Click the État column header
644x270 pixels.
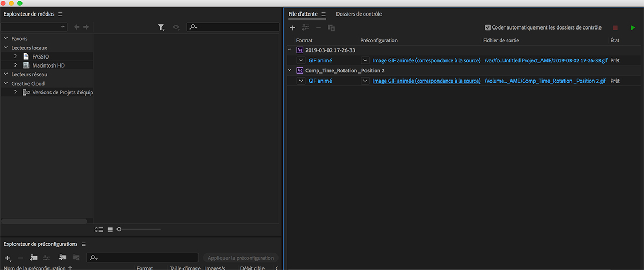click(615, 40)
